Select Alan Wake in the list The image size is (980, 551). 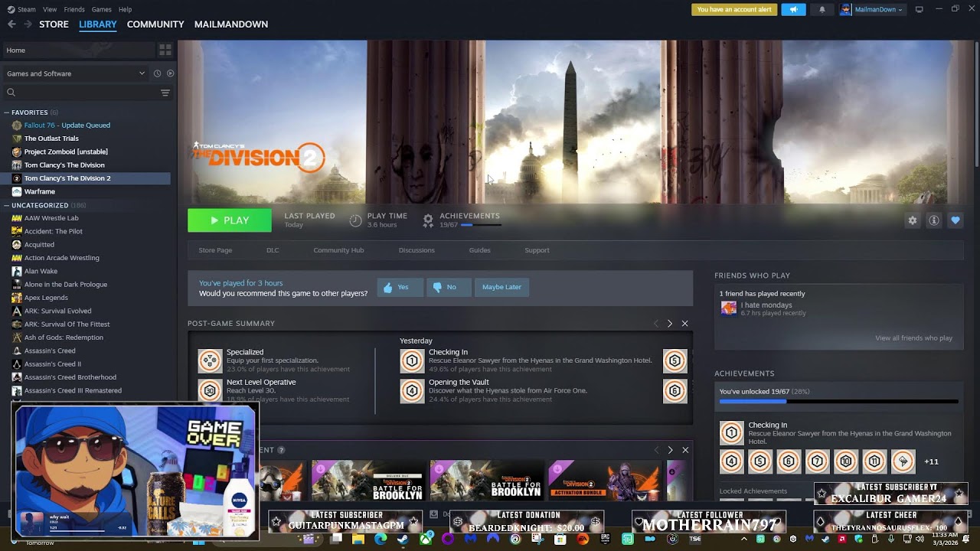41,271
